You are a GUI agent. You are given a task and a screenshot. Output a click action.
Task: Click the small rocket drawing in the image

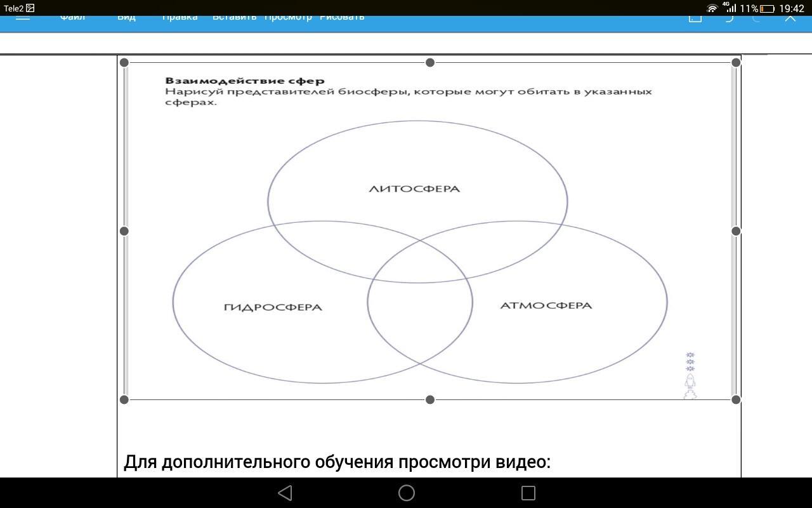690,382
